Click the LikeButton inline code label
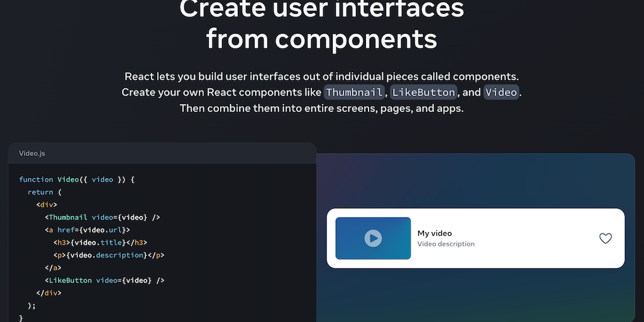644x322 pixels. pos(423,92)
